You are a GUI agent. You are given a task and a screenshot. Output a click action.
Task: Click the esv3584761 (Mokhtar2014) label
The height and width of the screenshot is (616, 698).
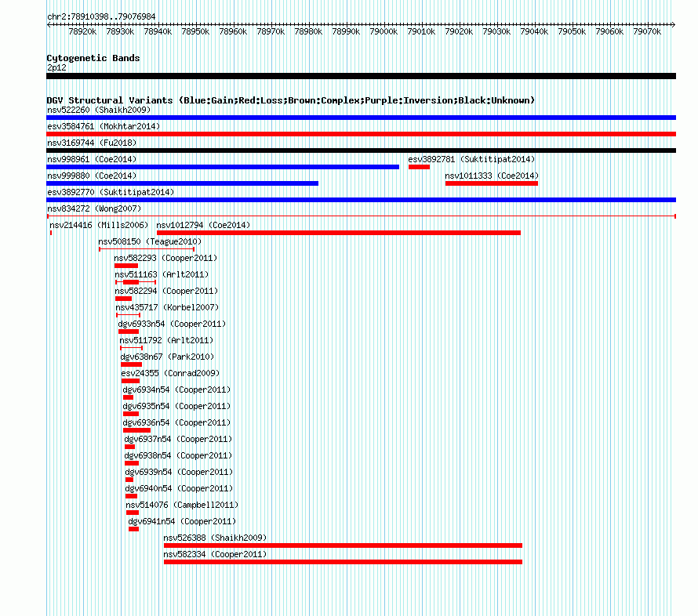(104, 126)
